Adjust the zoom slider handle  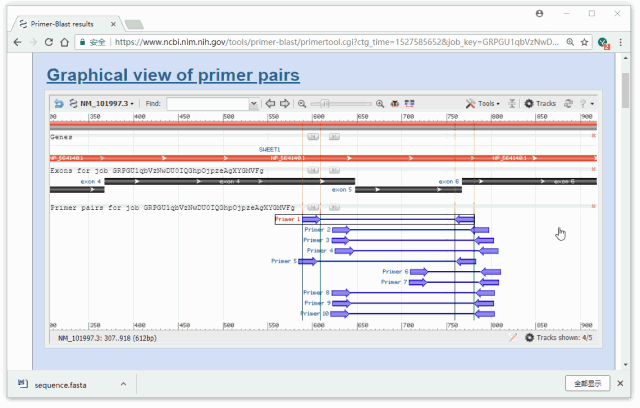pyautogui.click(x=325, y=104)
